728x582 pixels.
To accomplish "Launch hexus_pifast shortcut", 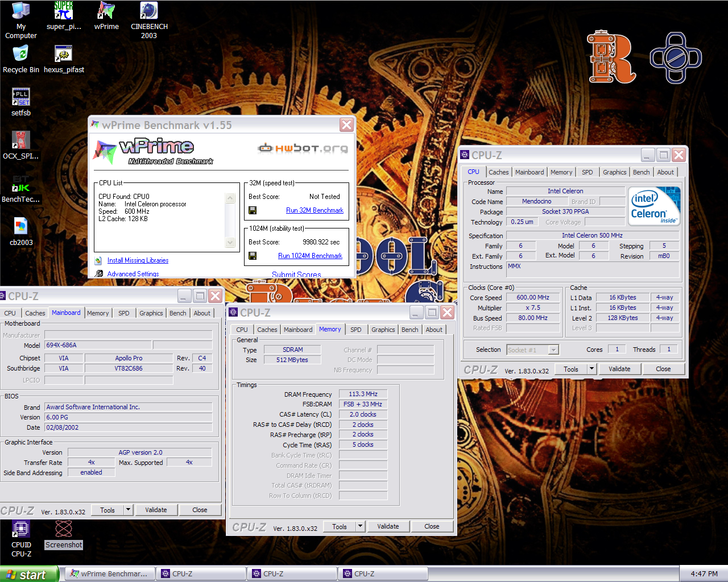I will pos(64,59).
